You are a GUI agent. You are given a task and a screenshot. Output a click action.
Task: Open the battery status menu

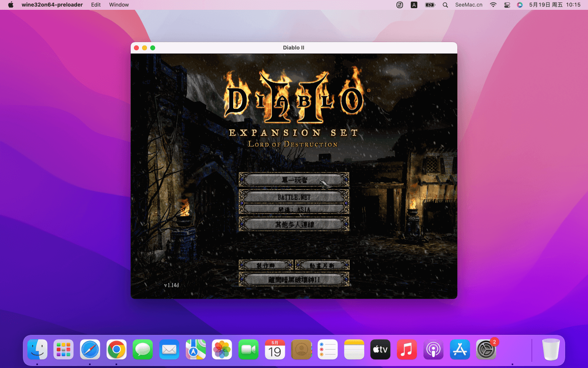coord(430,5)
